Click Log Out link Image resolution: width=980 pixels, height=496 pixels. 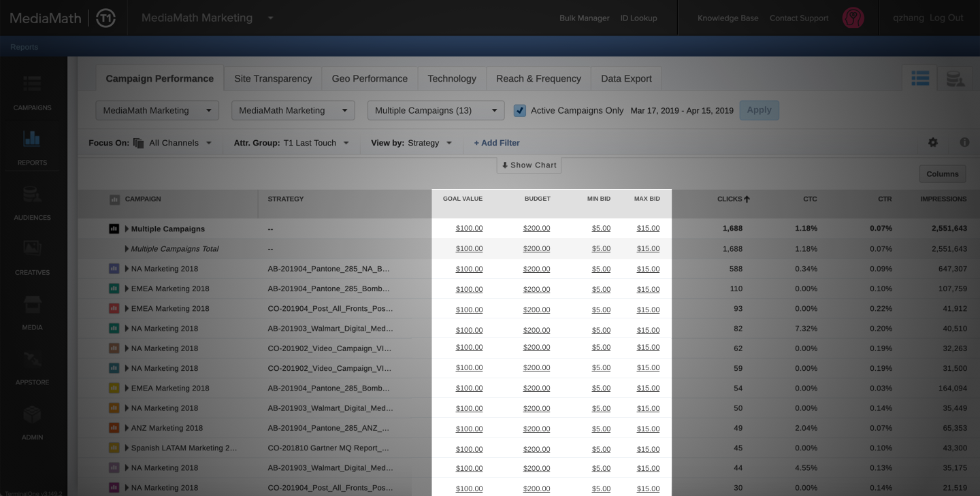[947, 18]
